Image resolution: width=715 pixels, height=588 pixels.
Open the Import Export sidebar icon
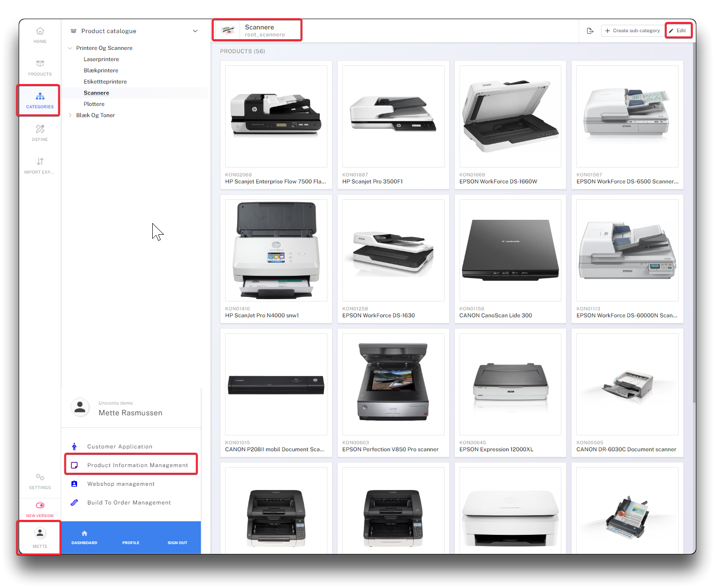pyautogui.click(x=40, y=165)
